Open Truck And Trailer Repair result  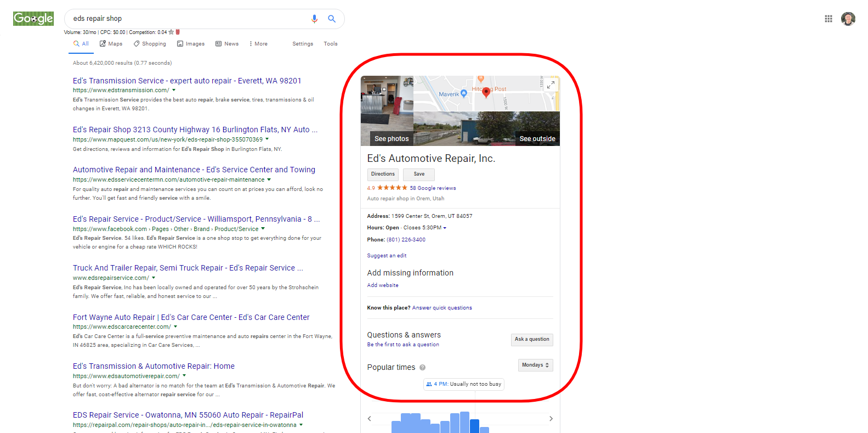(x=188, y=268)
